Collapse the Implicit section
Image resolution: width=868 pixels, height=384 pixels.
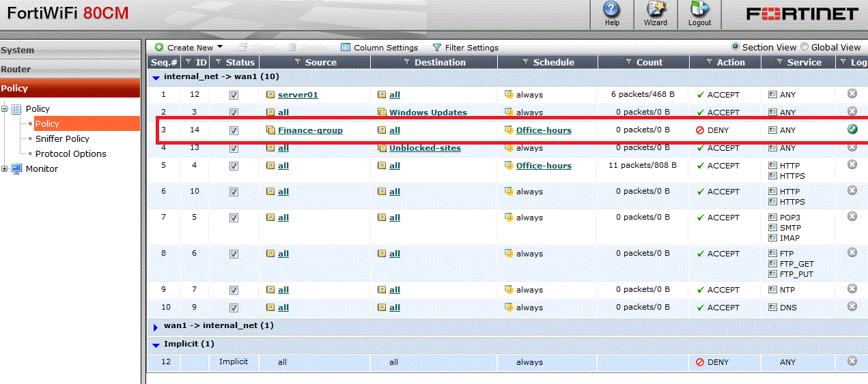coord(156,344)
